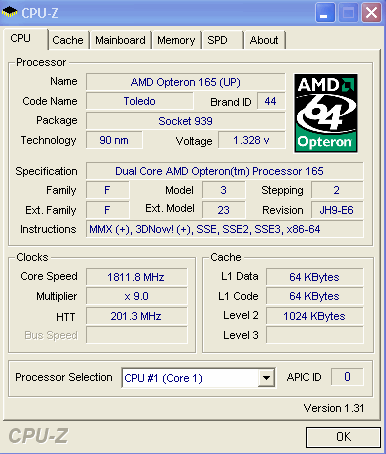Screen dimensions: 386x454
Task: Click the CPU-Z title bar text
Action: [40, 13]
